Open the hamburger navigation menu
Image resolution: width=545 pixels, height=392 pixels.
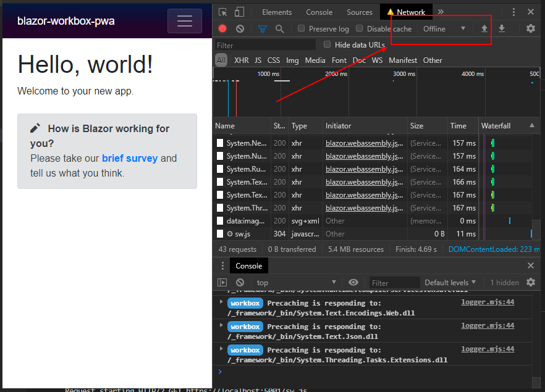[185, 21]
